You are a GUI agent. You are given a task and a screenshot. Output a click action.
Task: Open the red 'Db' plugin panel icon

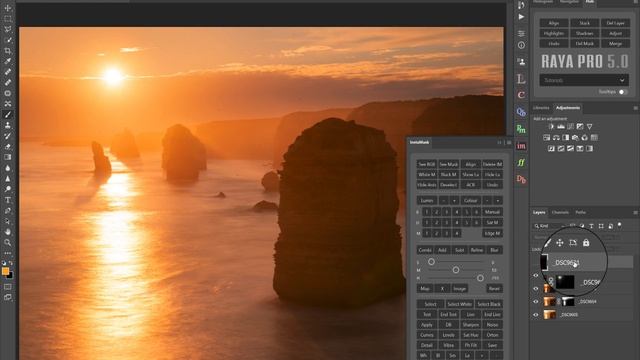point(521,179)
